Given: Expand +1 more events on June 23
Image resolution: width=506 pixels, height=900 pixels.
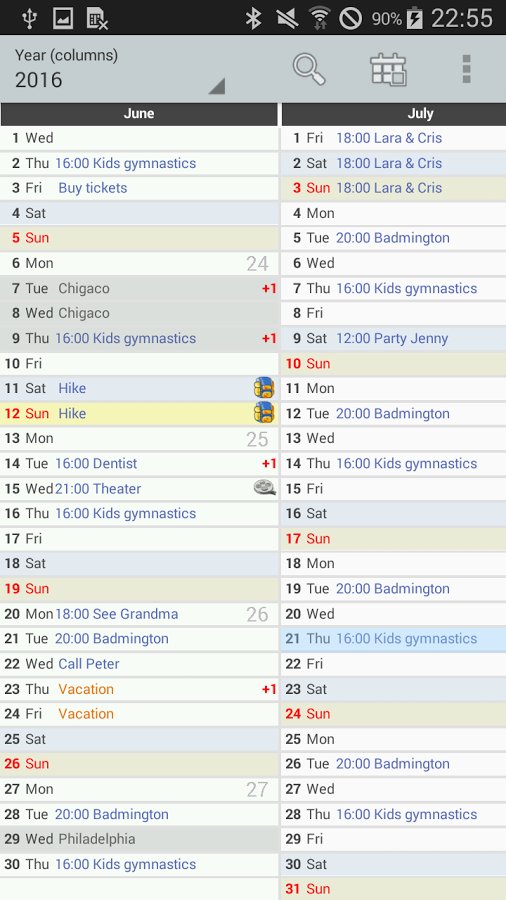Looking at the screenshot, I should pyautogui.click(x=269, y=689).
